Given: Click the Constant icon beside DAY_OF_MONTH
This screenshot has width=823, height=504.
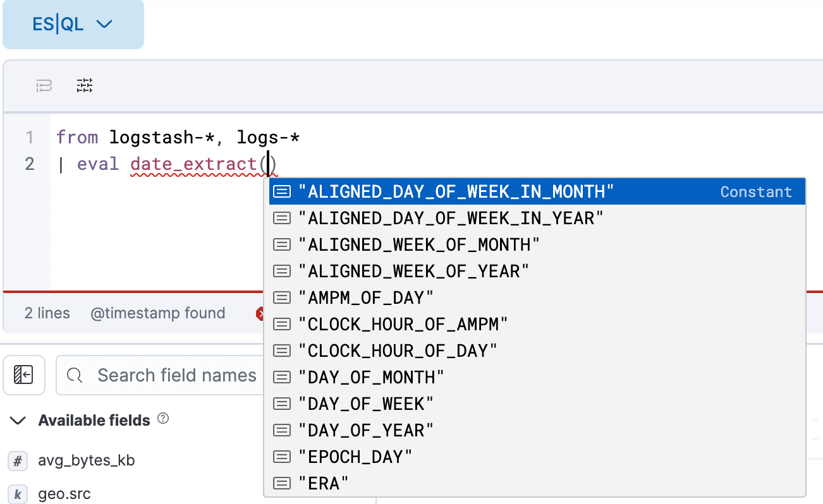Looking at the screenshot, I should click(282, 377).
